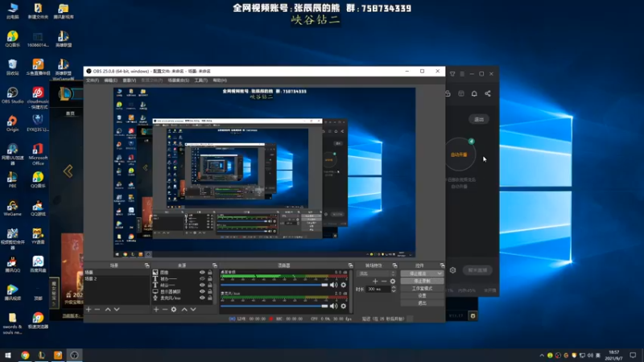The image size is (644, 362).
Task: Open the WeGame desktop shortcut
Action: [12, 208]
